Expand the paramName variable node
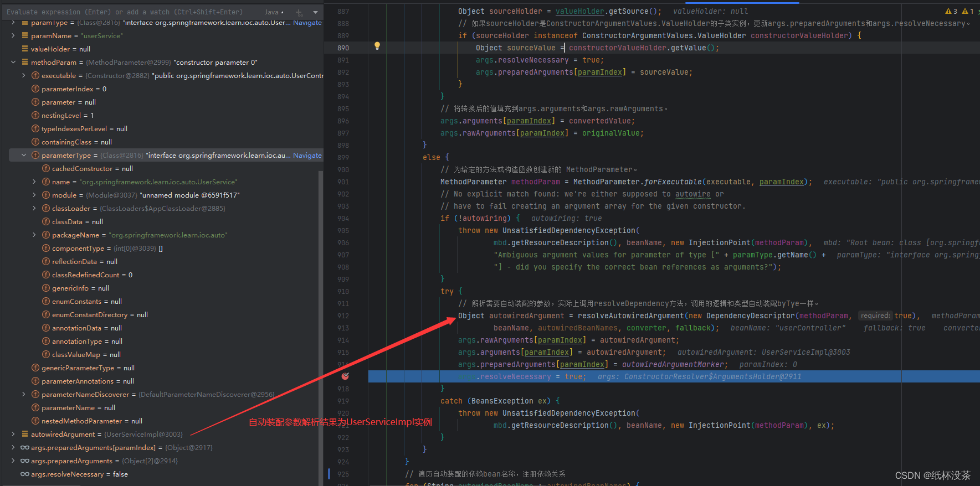This screenshot has width=980, height=486. point(13,35)
